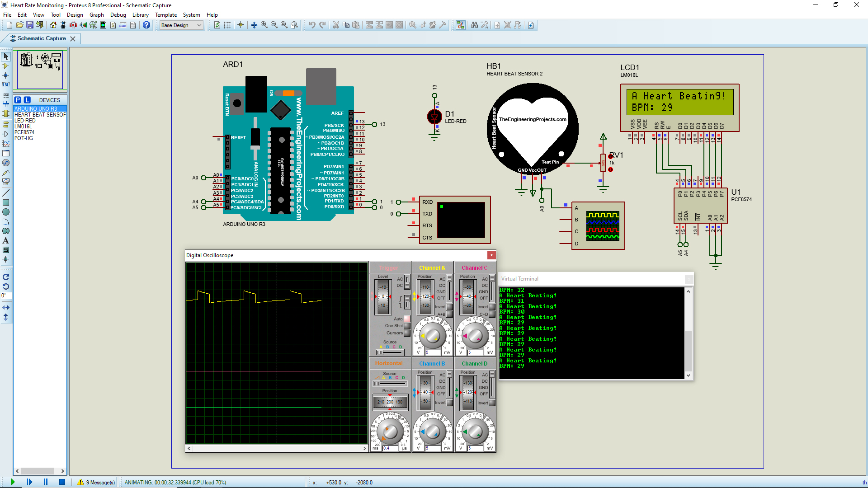The width and height of the screenshot is (868, 488).
Task: Click the Home sheet icon
Action: point(53,25)
